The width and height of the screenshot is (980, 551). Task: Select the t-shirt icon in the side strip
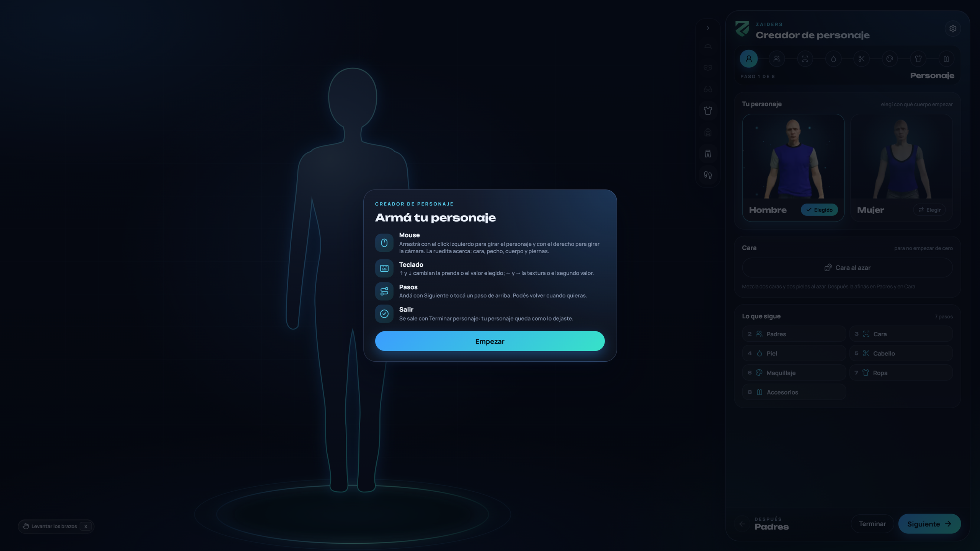tap(708, 111)
